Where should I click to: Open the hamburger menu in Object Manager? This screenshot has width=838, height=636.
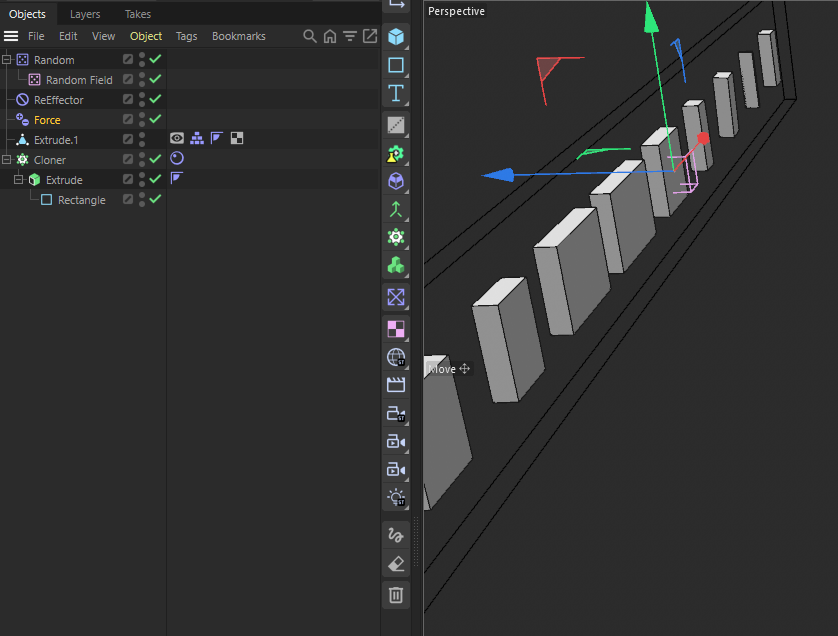[x=11, y=36]
